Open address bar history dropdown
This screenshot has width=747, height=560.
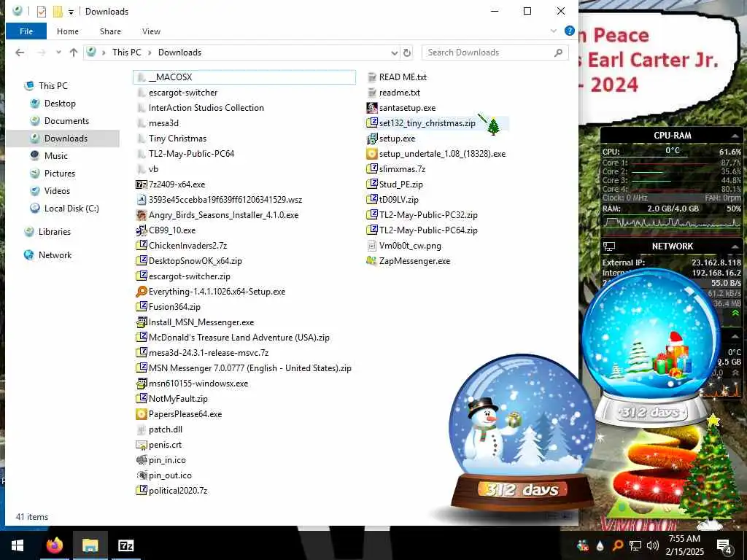point(395,52)
